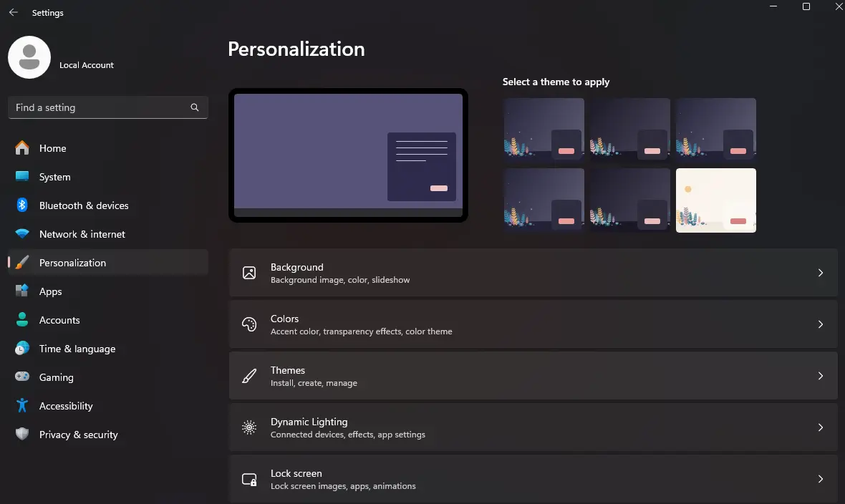Apply the middle theme in bottom row
This screenshot has width=845, height=504.
pyautogui.click(x=630, y=200)
